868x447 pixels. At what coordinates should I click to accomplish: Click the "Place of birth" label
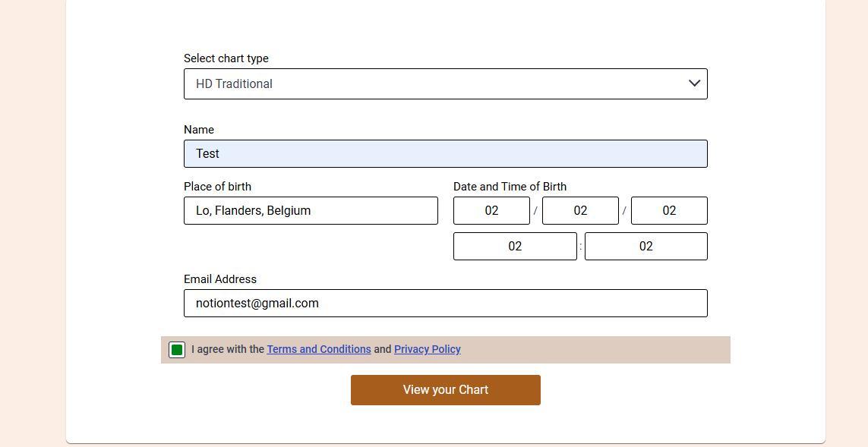(217, 187)
